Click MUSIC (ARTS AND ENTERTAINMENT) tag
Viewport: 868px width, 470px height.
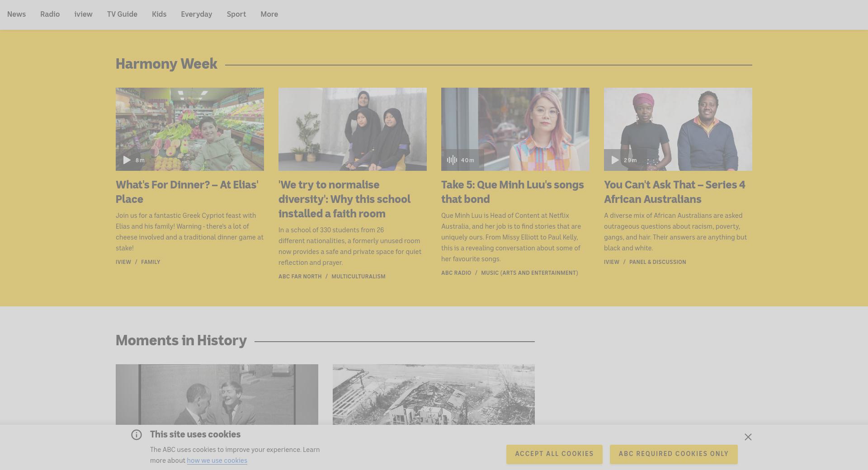coord(529,273)
